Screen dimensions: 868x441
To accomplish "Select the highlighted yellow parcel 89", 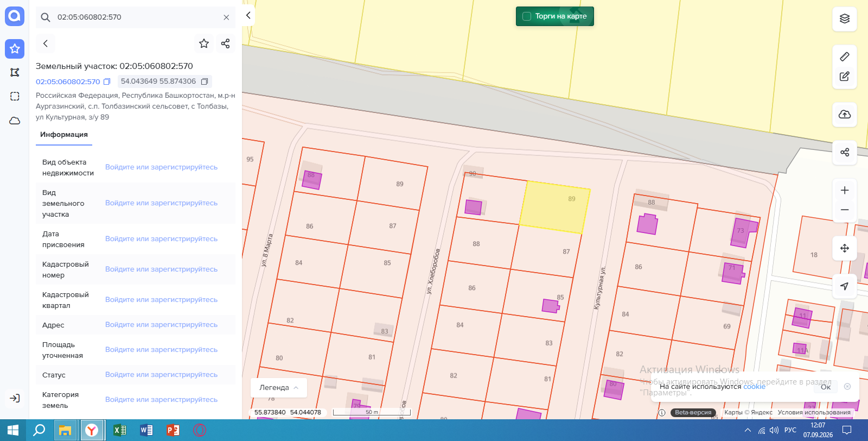I will [554, 207].
